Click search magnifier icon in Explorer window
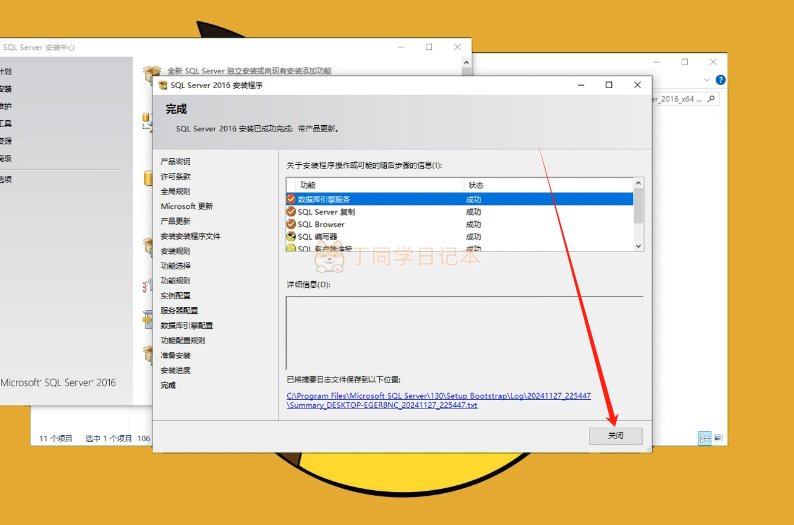This screenshot has width=794, height=525. pos(711,99)
